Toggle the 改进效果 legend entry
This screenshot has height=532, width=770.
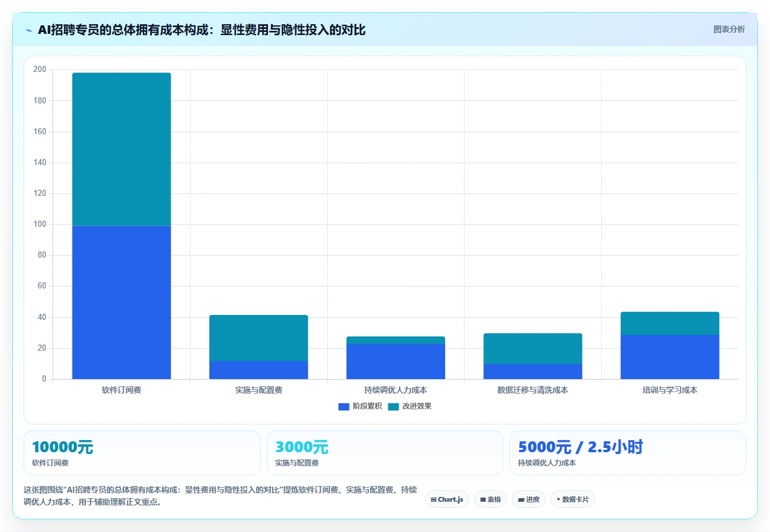pyautogui.click(x=409, y=406)
